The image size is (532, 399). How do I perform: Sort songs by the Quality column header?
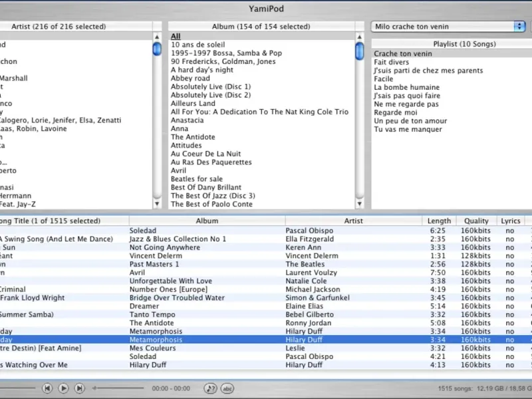point(476,221)
